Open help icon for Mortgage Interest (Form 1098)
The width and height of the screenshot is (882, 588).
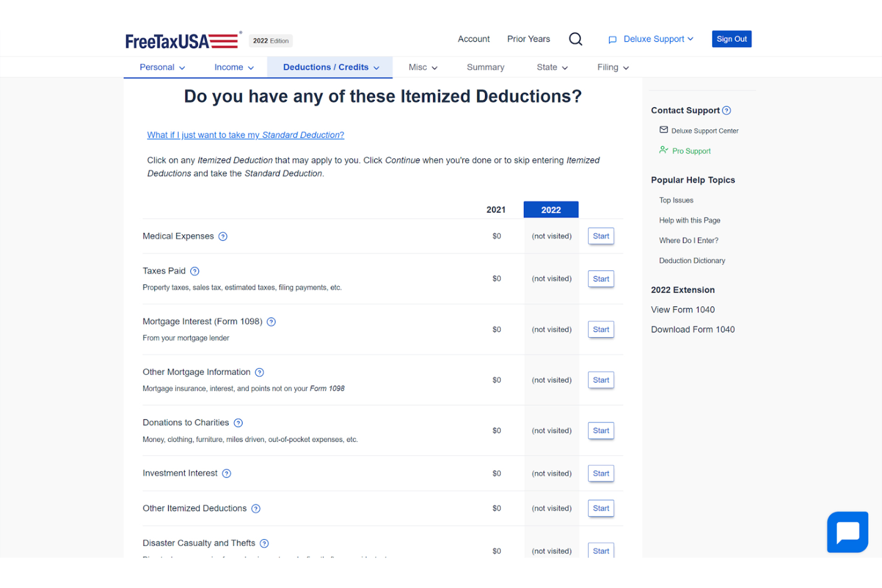click(271, 321)
